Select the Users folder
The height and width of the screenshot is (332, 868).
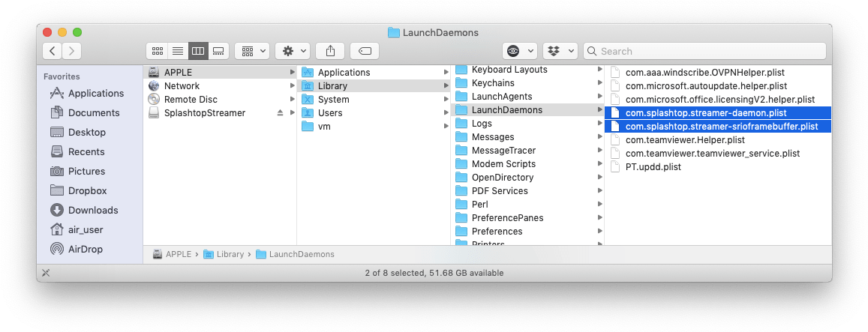coord(374,113)
